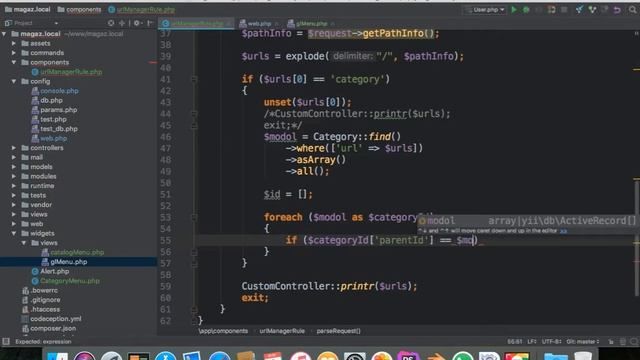Click tool window toggle in status bar corner

click(x=6, y=342)
